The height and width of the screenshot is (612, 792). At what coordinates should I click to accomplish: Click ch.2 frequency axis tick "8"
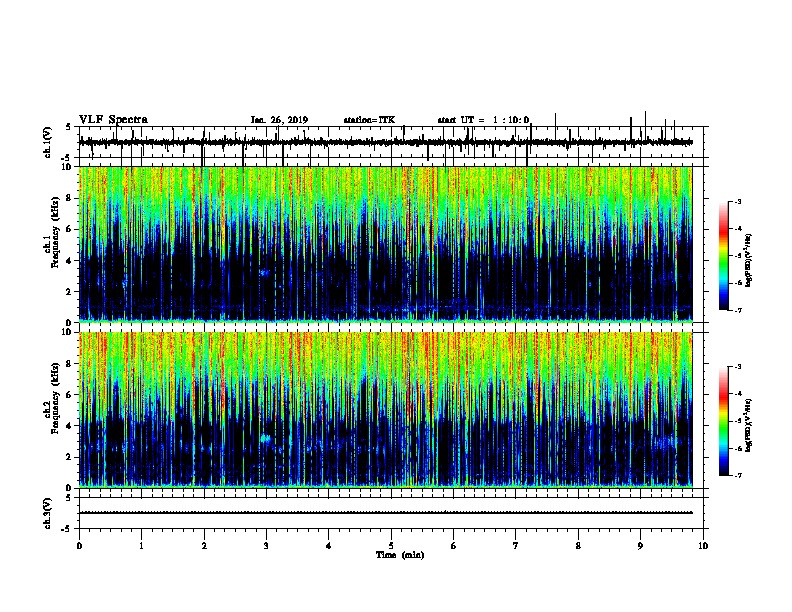click(x=70, y=364)
